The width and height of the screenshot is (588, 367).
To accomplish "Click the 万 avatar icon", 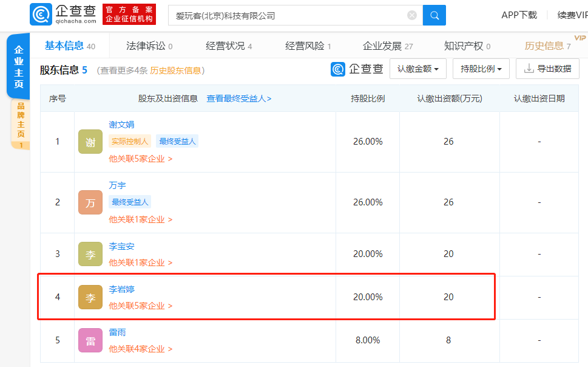I will (x=90, y=202).
